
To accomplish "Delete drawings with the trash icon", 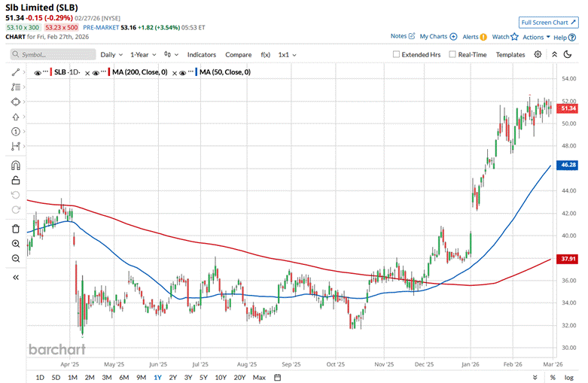I will (16, 229).
